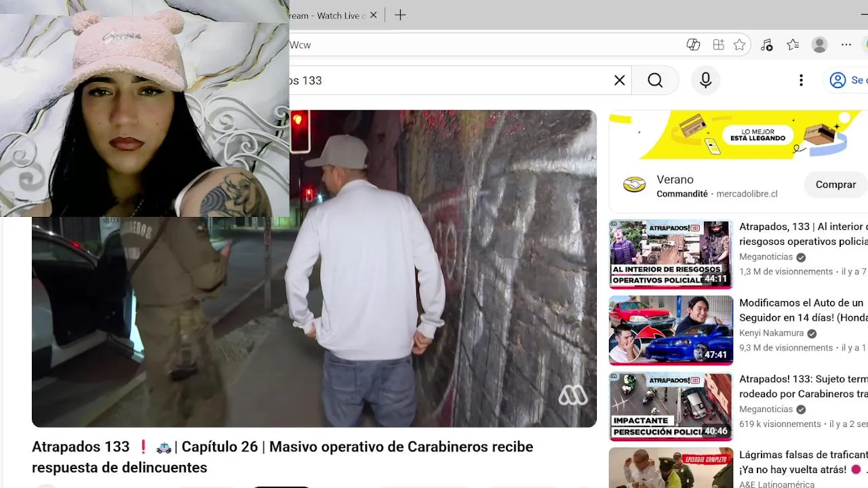The image size is (868, 488).
Task: Run YouTube search with magnifier button
Action: [x=655, y=81]
